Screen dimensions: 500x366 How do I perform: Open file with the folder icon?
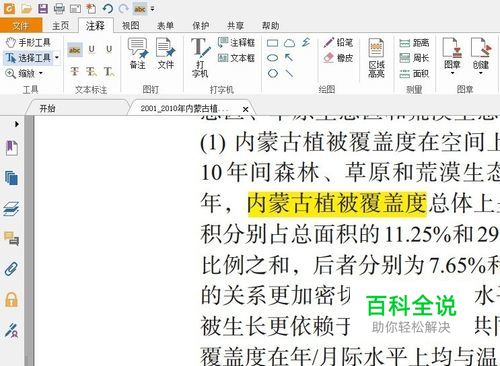[x=26, y=8]
